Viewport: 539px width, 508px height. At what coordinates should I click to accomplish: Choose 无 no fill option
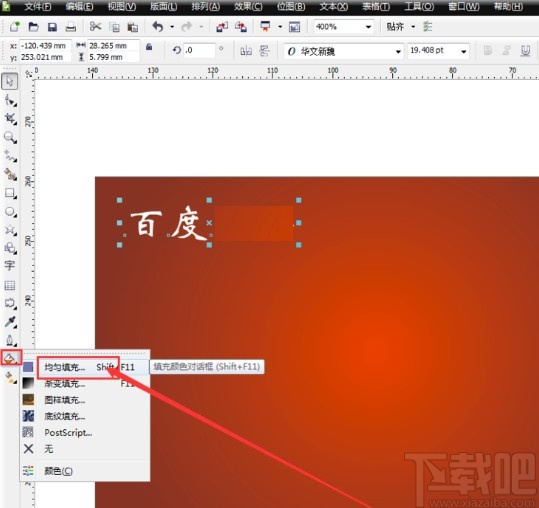[x=86, y=449]
